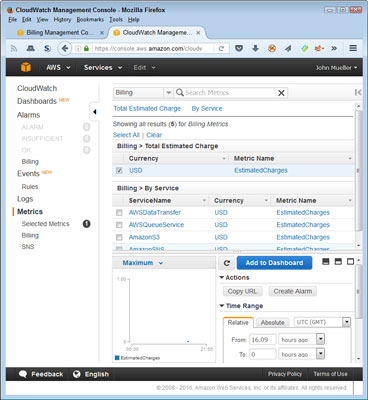Open the AWS dropdown in header
Viewport: 368px width, 400px height.
point(58,68)
